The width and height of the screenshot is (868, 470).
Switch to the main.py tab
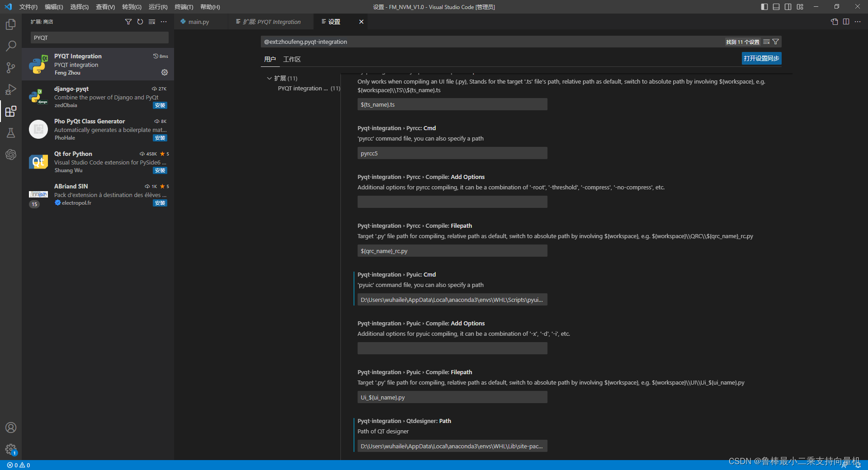(x=198, y=22)
